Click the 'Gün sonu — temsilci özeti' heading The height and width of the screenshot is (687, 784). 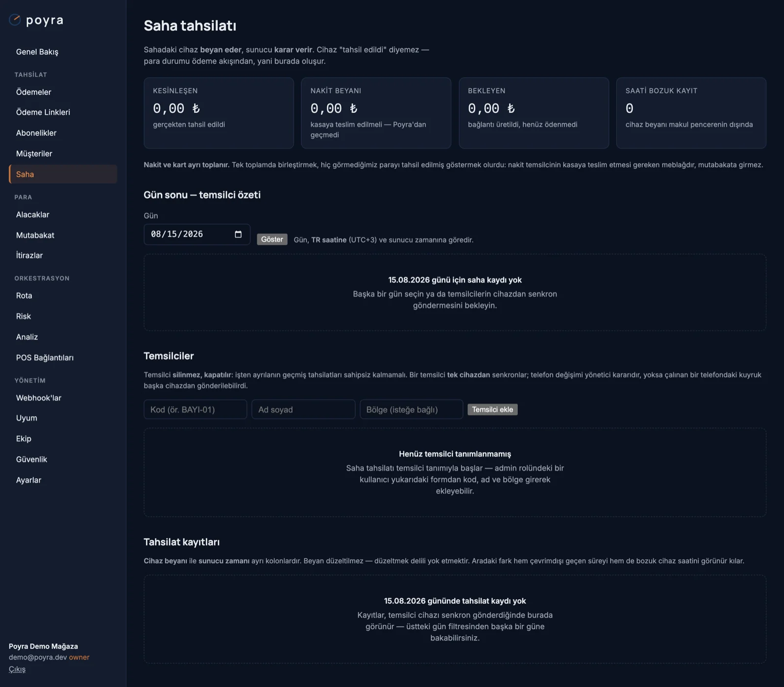[x=202, y=195]
